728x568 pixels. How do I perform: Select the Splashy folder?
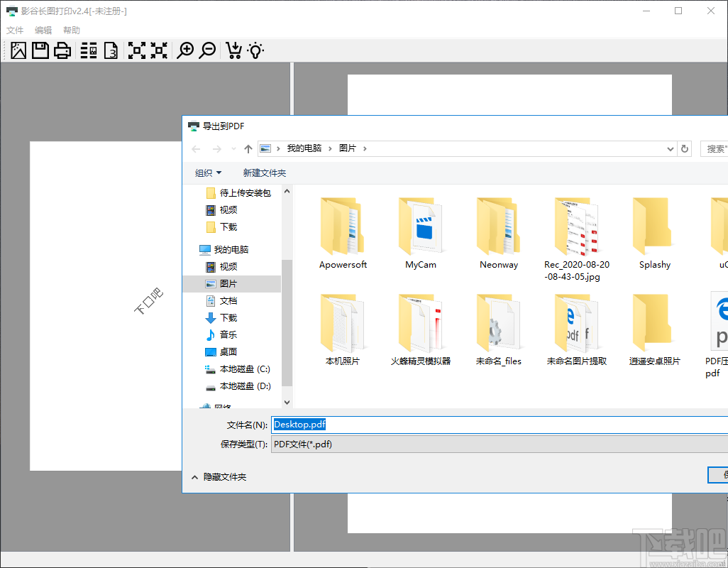coord(655,234)
